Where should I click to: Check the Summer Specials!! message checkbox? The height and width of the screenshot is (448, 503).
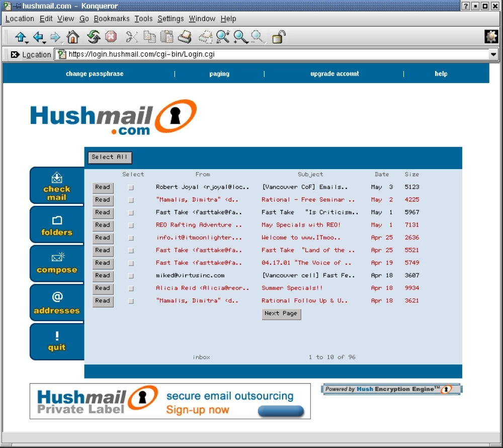point(132,288)
